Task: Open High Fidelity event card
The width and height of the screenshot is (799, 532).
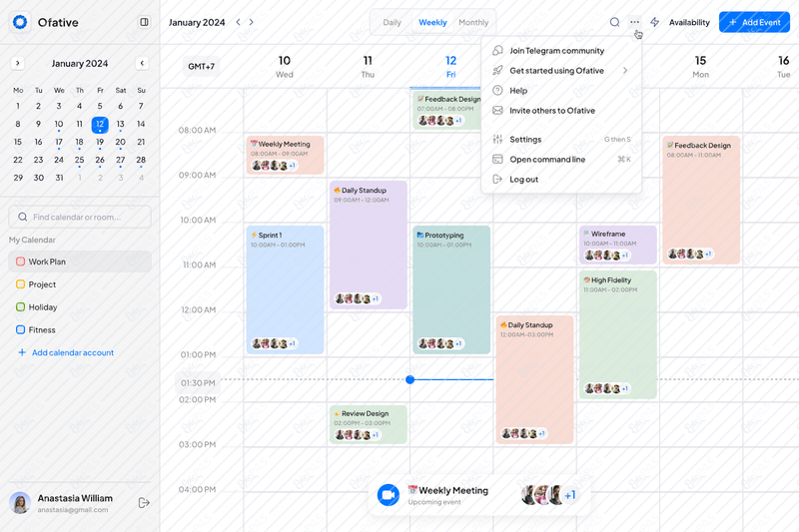Action: tap(618, 334)
